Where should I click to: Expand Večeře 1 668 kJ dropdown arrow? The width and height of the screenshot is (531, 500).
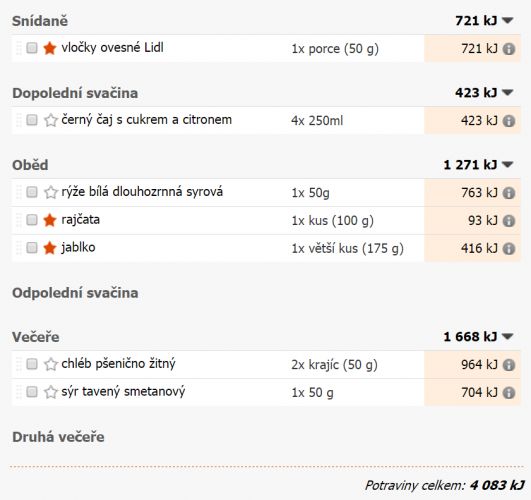click(508, 336)
